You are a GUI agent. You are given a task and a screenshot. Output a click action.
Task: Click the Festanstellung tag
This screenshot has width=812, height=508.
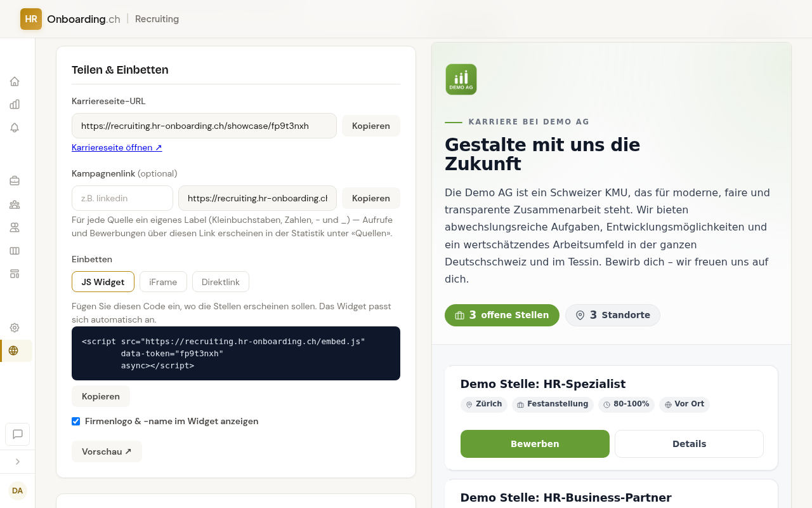pos(553,404)
